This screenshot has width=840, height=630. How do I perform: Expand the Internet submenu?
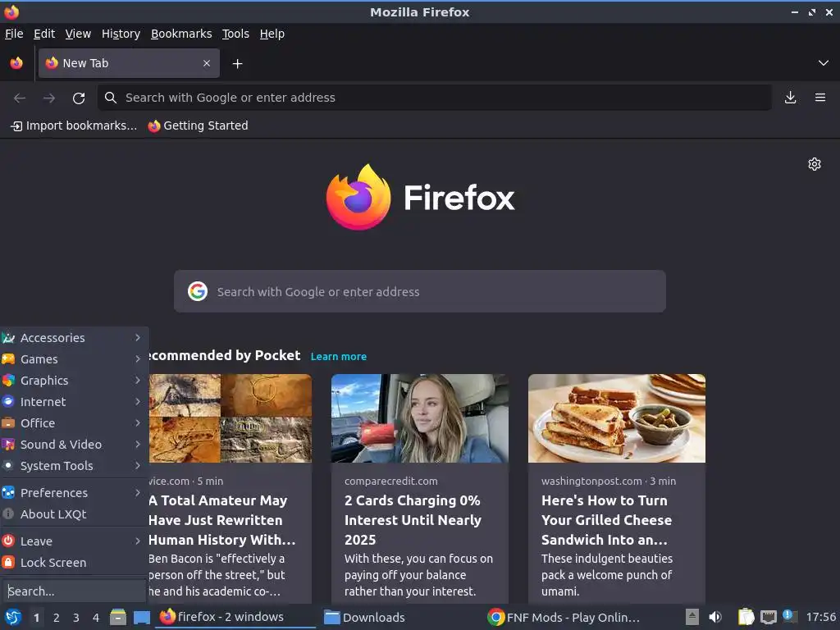tap(73, 402)
